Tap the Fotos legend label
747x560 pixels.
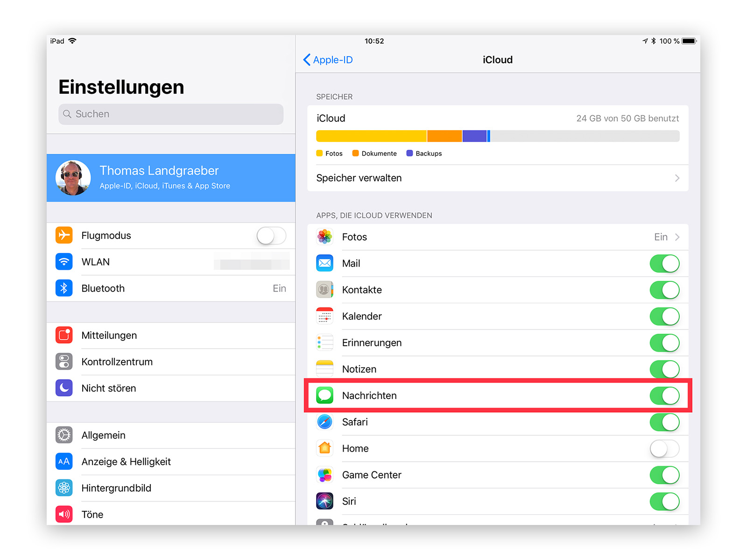(334, 154)
